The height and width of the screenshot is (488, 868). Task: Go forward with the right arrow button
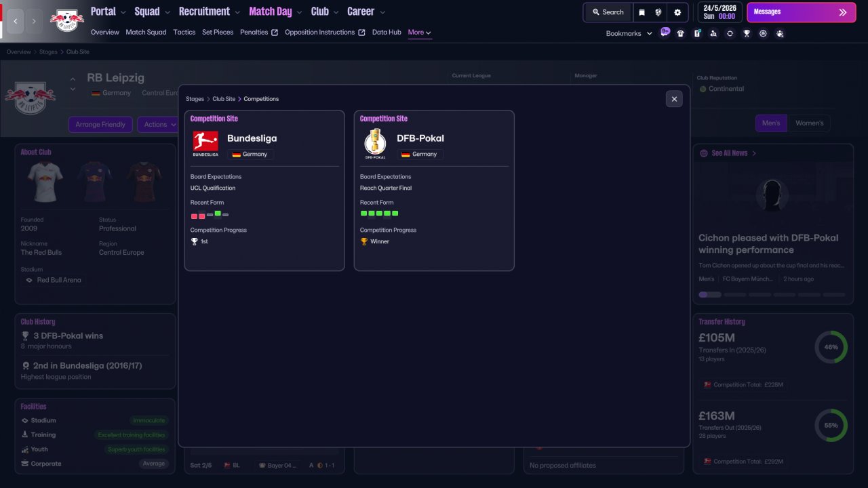pyautogui.click(x=34, y=21)
